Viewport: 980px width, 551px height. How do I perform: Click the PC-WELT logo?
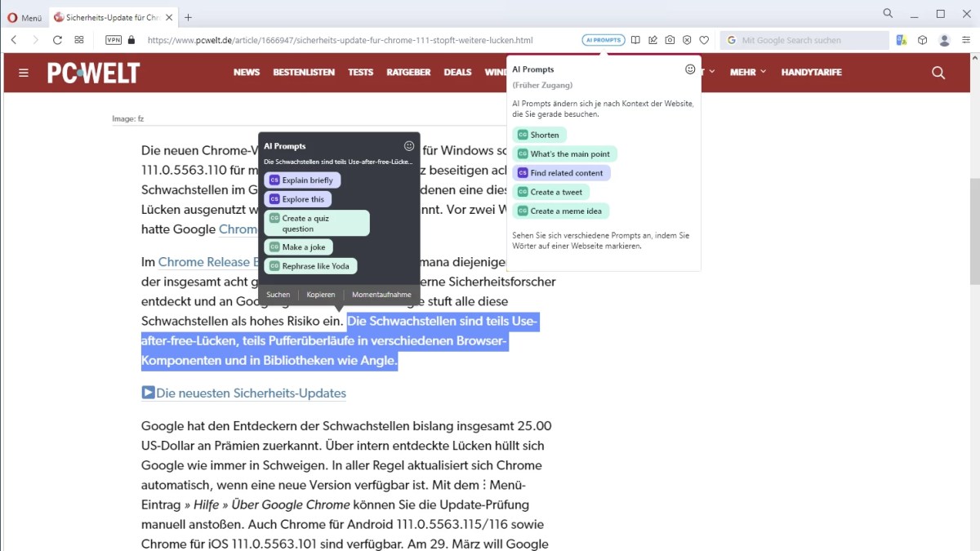click(x=93, y=73)
